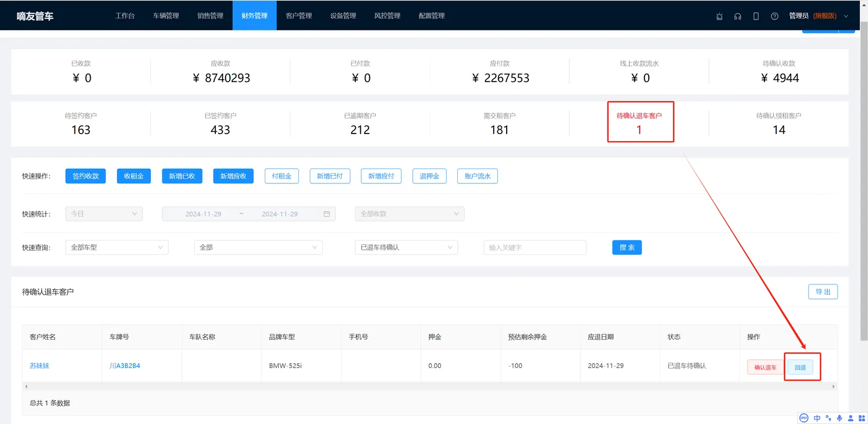Click the 输入关键字 keyword input field
The width and height of the screenshot is (868, 424).
535,248
